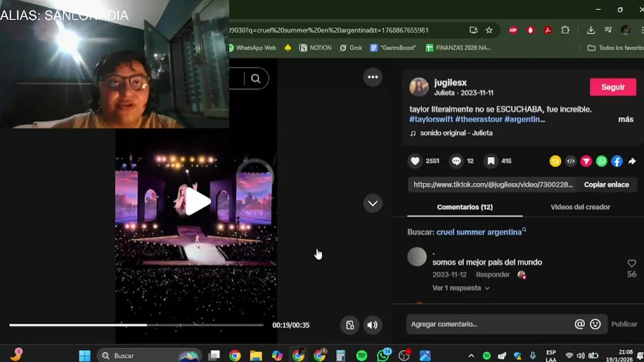Open the media controls icon in Chrome
644x362 pixels.
(608, 30)
